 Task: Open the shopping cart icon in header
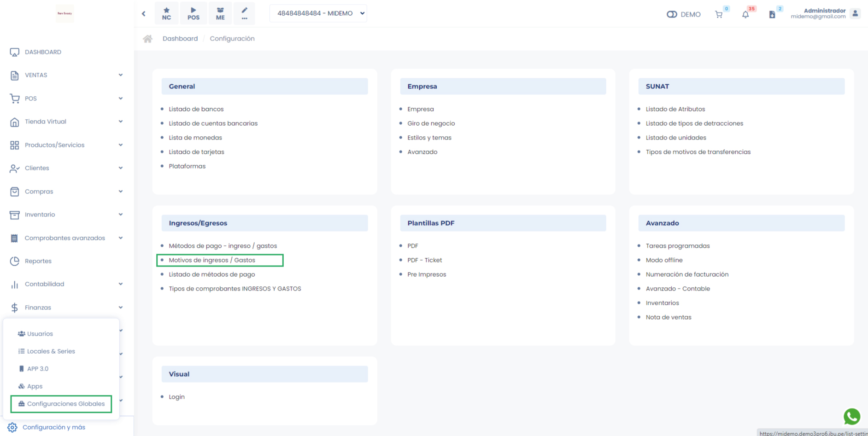pyautogui.click(x=719, y=14)
